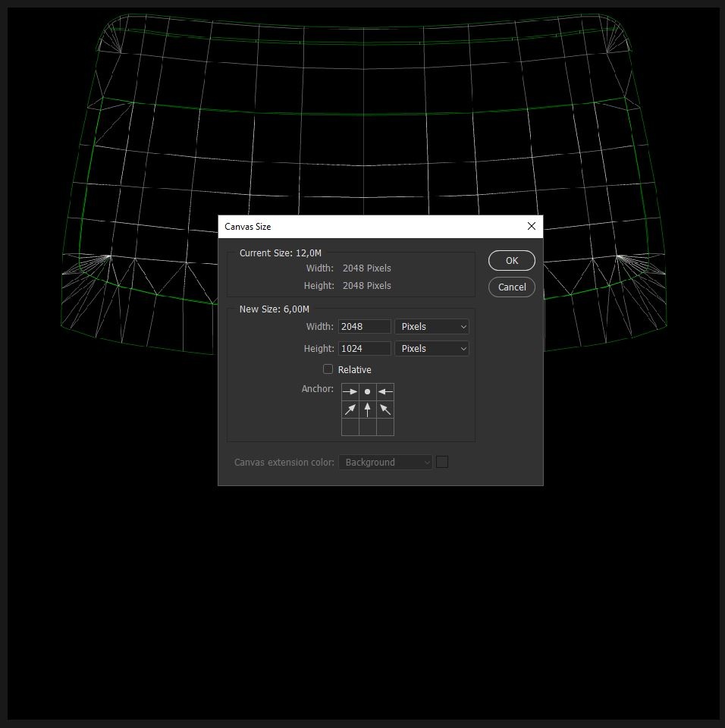Screen dimensions: 725x728
Task: Set anchor to top-right cell
Action: click(x=385, y=392)
